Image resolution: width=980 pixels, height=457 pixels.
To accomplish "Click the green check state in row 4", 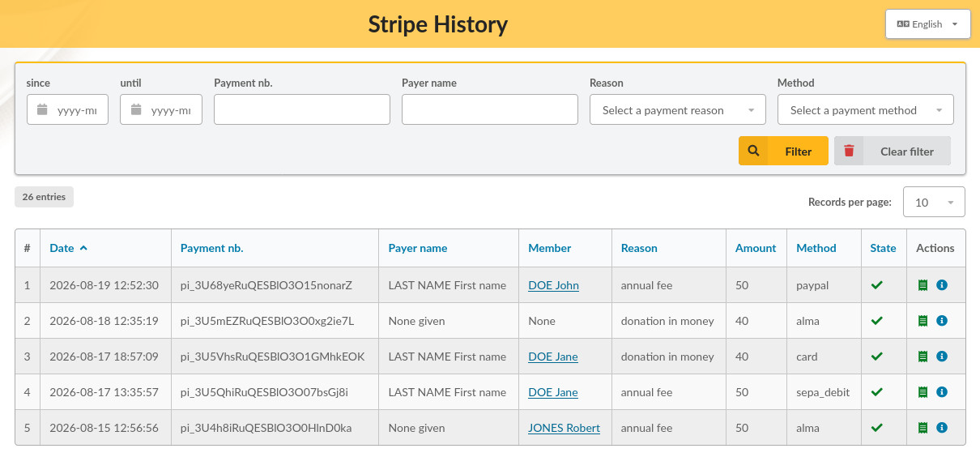I will 876,392.
